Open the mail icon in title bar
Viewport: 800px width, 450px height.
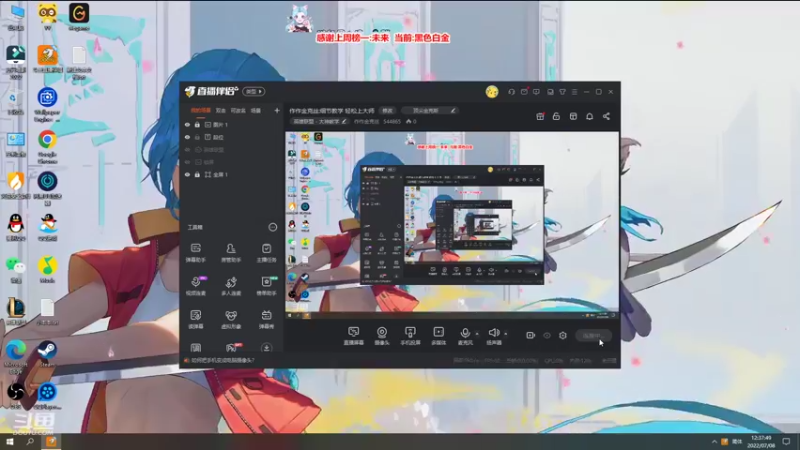[524, 92]
